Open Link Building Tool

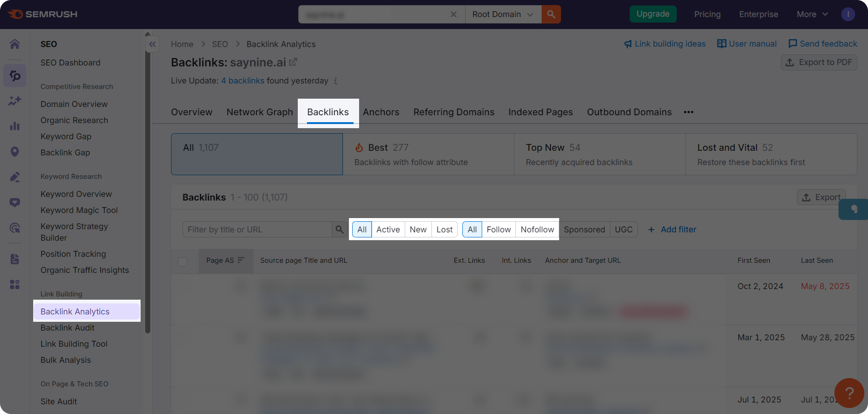tap(74, 344)
